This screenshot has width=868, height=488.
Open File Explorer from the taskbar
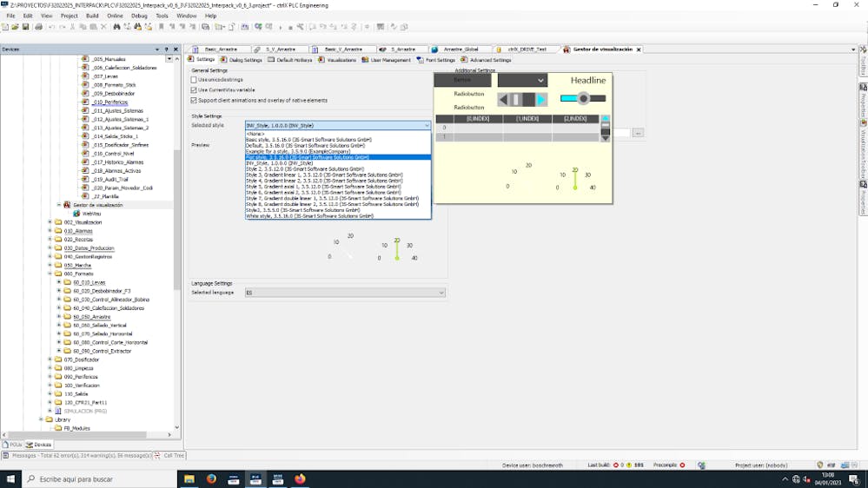pyautogui.click(x=189, y=478)
